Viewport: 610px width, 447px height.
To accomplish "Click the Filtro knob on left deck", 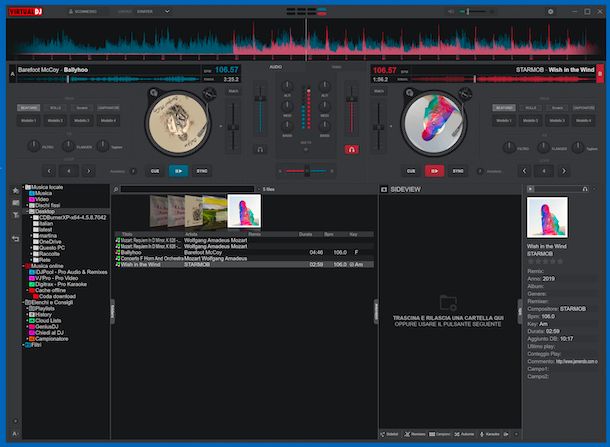I will pos(34,146).
